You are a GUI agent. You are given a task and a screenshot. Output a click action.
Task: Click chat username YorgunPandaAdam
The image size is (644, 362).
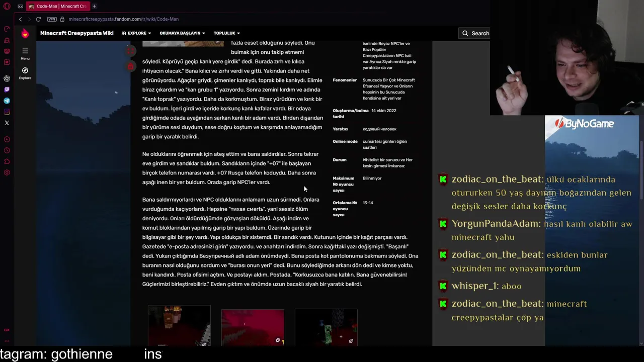tap(496, 224)
